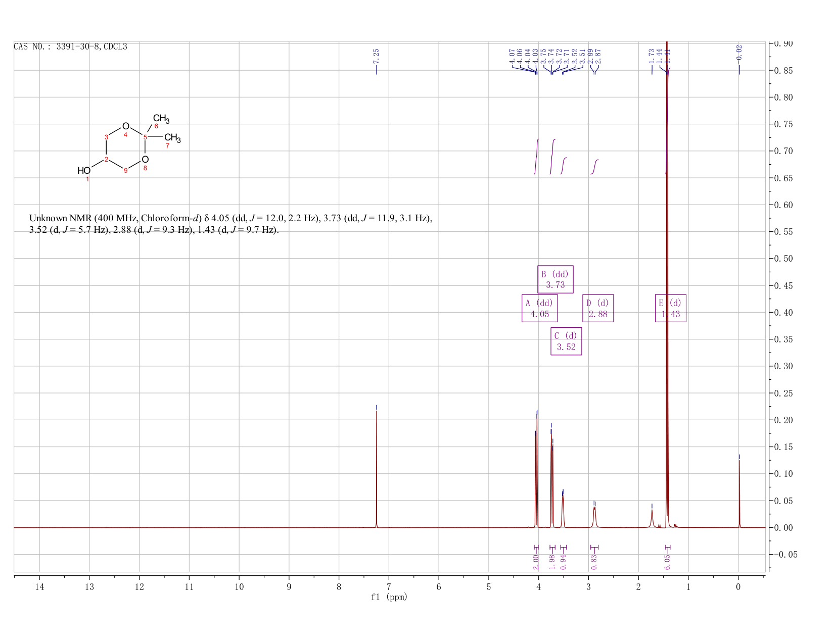
Task: Click the 2.87 peak label
Action: (x=598, y=56)
